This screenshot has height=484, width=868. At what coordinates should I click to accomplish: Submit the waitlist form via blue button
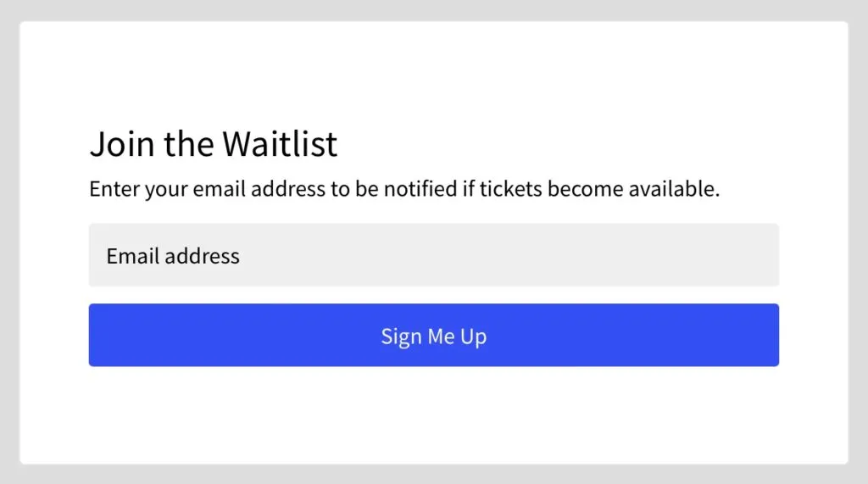(433, 336)
